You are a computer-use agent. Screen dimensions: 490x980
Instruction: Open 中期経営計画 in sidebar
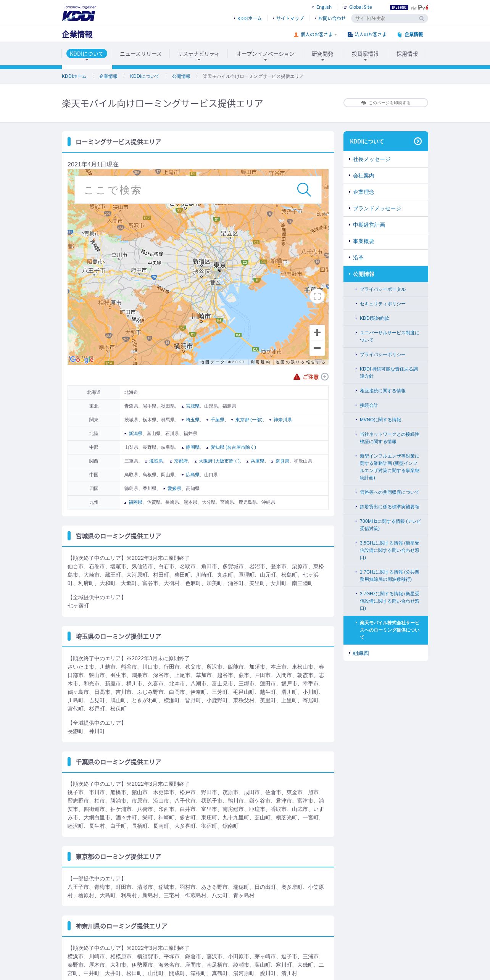coord(386,225)
